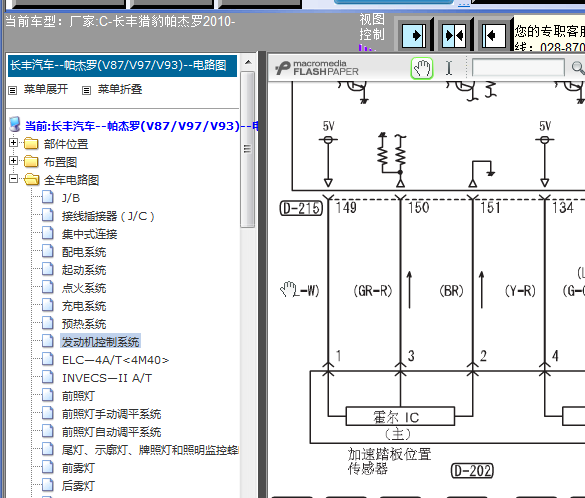The width and height of the screenshot is (585, 498).
Task: Click the D-215 connector label in diagram
Action: pos(301,208)
